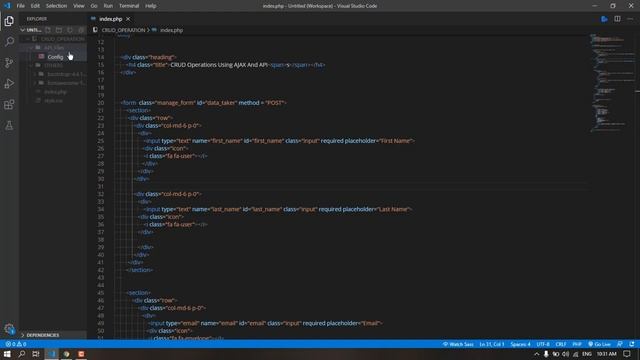Open the View menu

pos(78,6)
